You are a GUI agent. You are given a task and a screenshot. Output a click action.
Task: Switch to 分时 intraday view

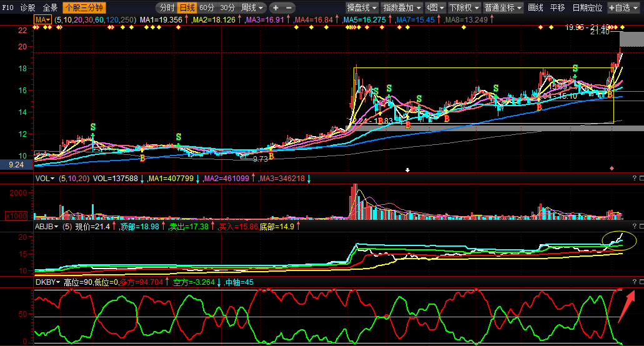(166, 8)
